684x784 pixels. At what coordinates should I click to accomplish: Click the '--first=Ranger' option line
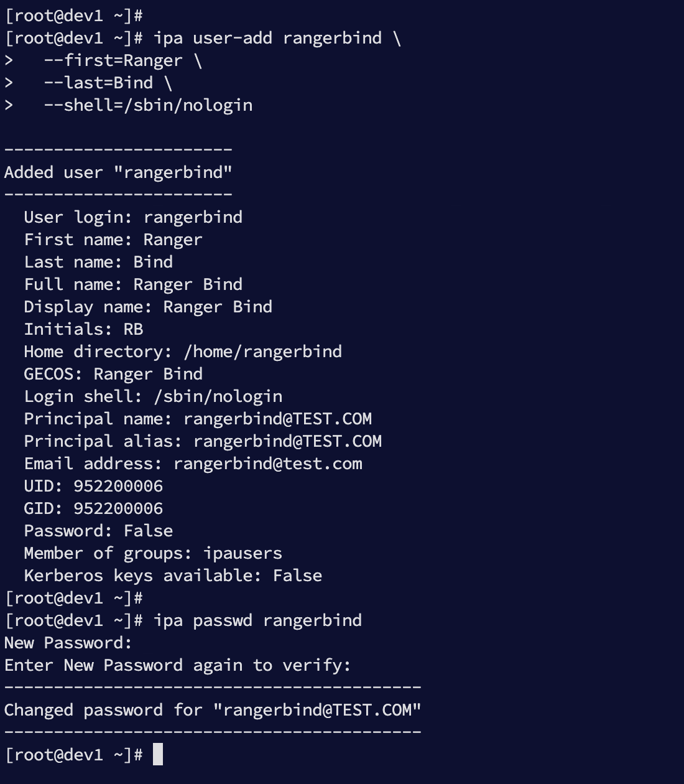113,60
